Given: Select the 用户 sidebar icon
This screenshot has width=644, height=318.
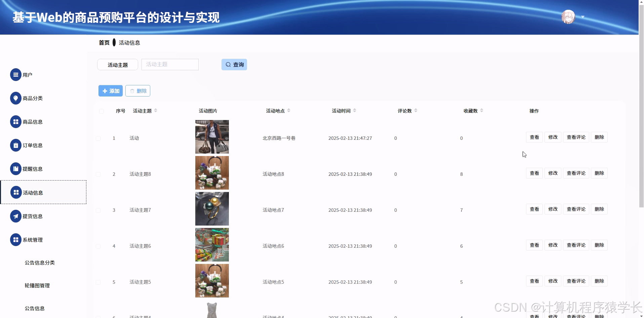Looking at the screenshot, I should [16, 74].
